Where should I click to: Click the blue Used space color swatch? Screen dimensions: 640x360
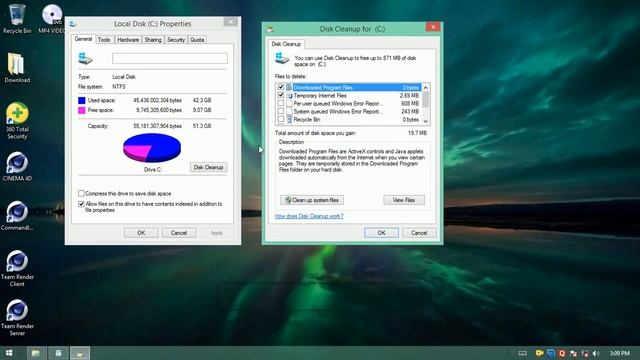[x=82, y=100]
